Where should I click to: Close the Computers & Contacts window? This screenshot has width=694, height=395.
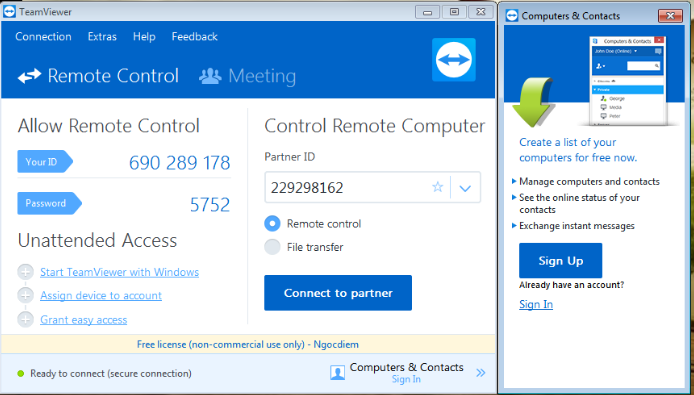click(670, 16)
